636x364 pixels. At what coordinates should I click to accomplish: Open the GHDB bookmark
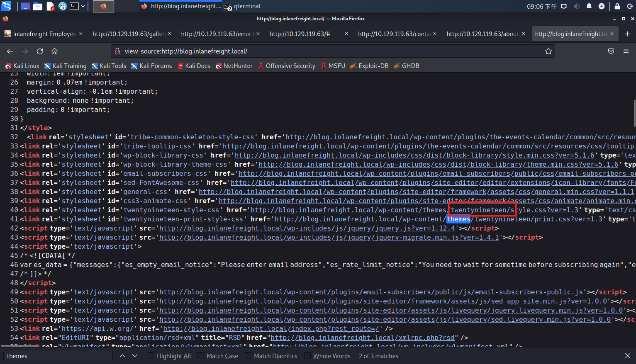click(x=407, y=66)
